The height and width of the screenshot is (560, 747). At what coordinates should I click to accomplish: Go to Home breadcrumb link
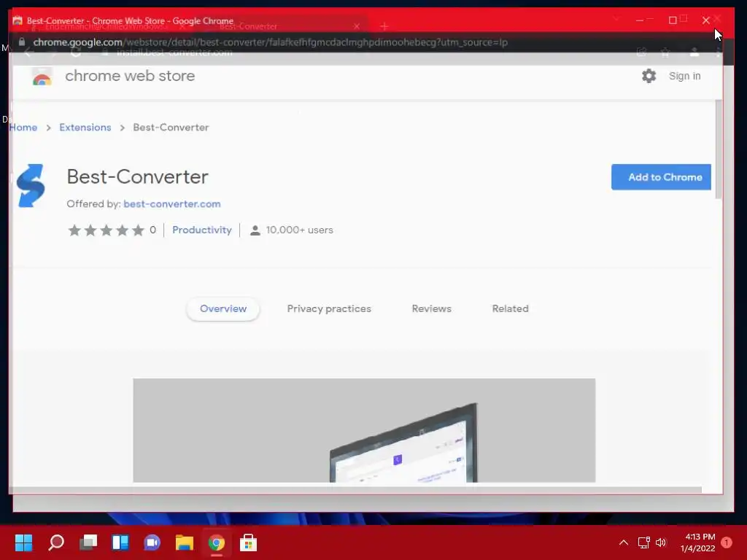click(x=23, y=127)
